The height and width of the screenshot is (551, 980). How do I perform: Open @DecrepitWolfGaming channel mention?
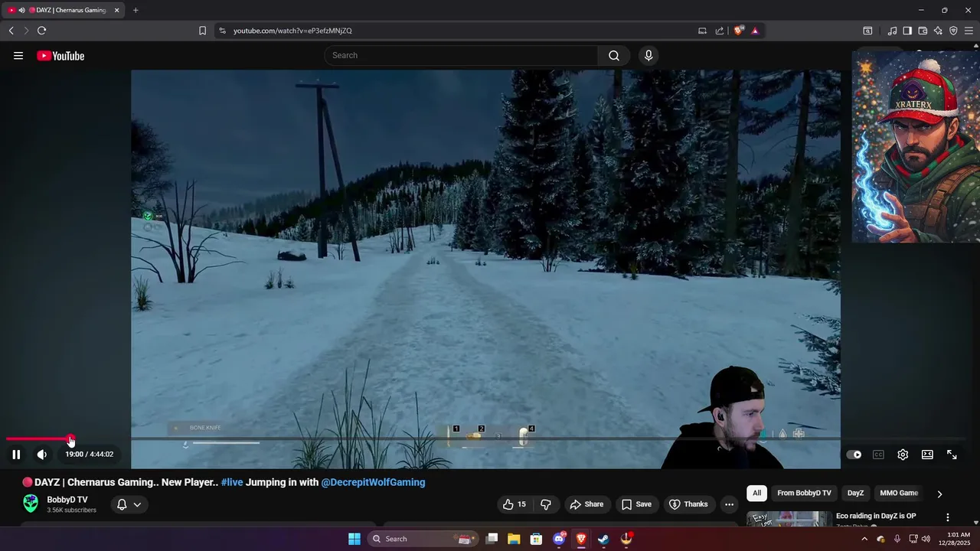click(373, 482)
